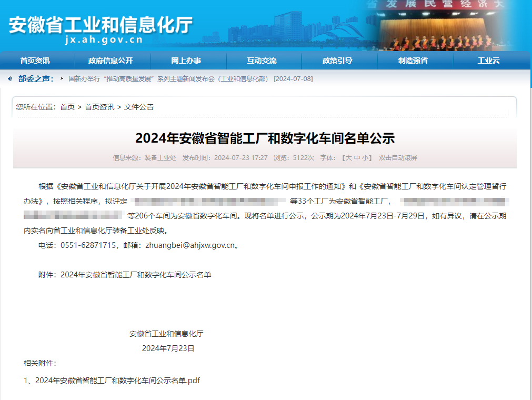Click the site logo 安徽省工业和信息化厅
Viewport: 532px width, 400px height.
pos(101,25)
